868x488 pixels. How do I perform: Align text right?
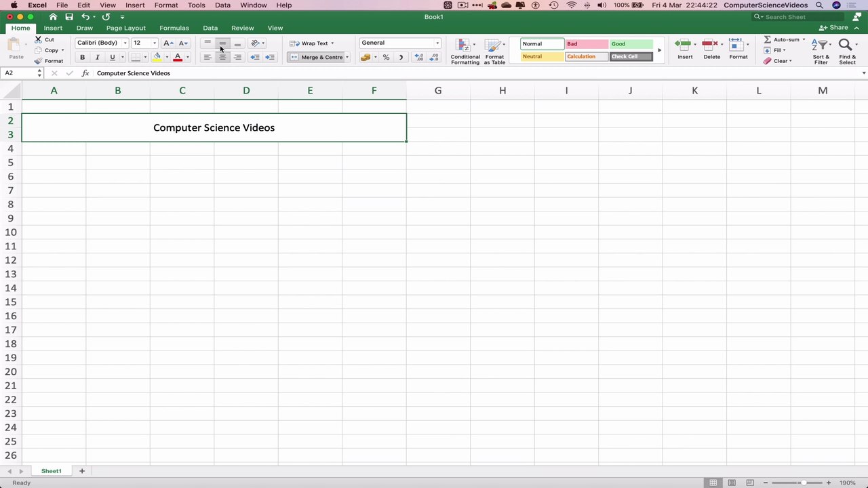[x=237, y=58]
